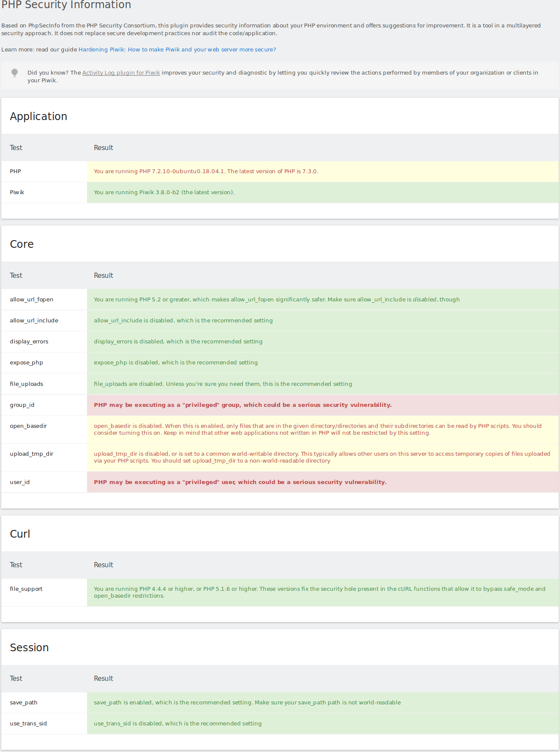This screenshot has width=560, height=752.
Task: Click the allow_url_fopen test name
Action: point(31,300)
